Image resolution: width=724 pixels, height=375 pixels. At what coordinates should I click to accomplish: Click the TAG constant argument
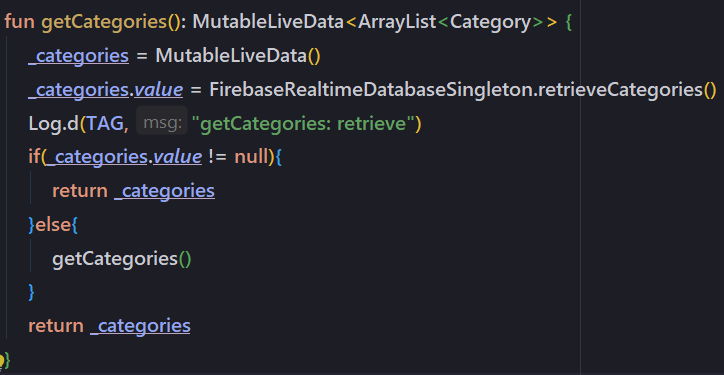[104, 123]
